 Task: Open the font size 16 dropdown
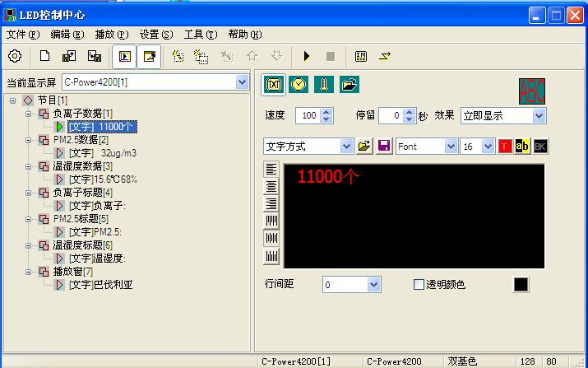pos(488,147)
